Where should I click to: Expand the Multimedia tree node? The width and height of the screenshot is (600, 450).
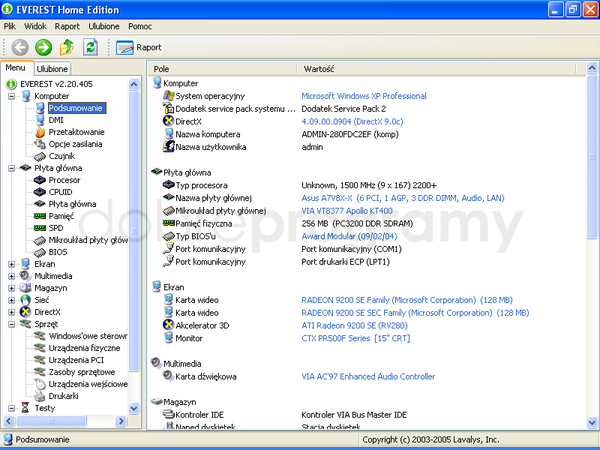12,276
